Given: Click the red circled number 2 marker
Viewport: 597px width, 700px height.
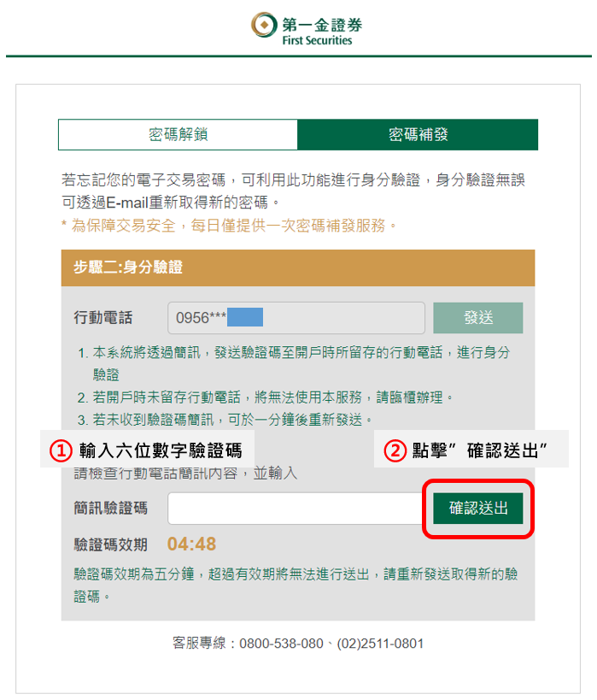Looking at the screenshot, I should coord(395,450).
